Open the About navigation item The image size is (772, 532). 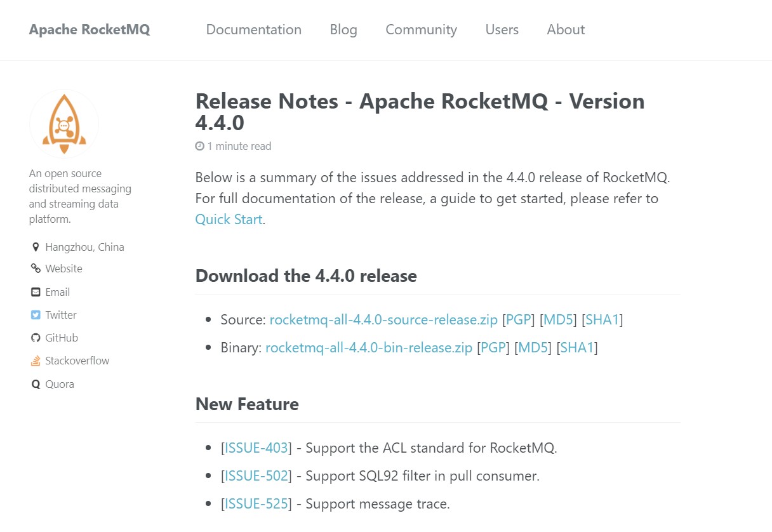point(566,30)
